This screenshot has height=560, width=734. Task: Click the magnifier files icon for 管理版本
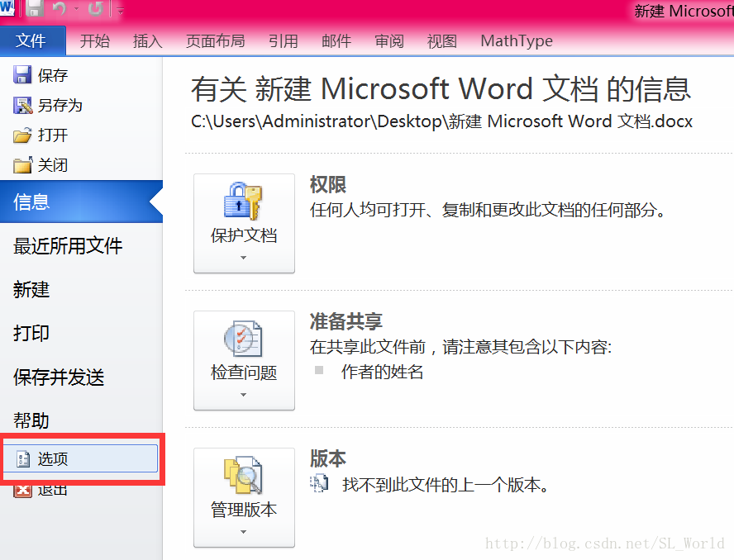coord(243,475)
